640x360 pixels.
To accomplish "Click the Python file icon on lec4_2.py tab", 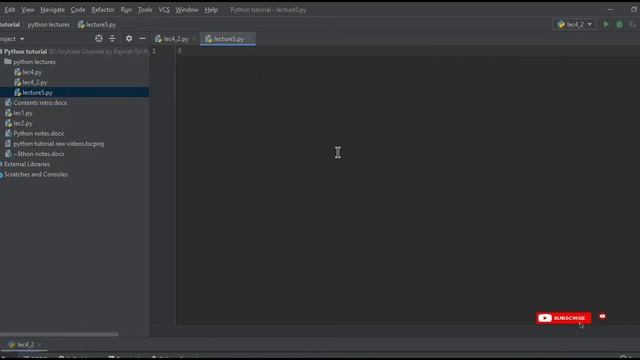I will point(158,39).
